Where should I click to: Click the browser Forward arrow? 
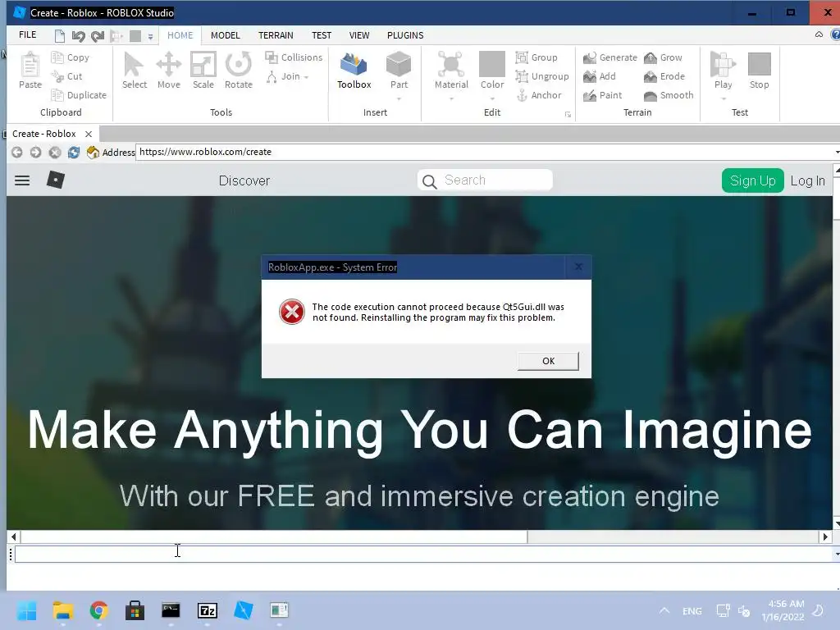click(x=35, y=152)
